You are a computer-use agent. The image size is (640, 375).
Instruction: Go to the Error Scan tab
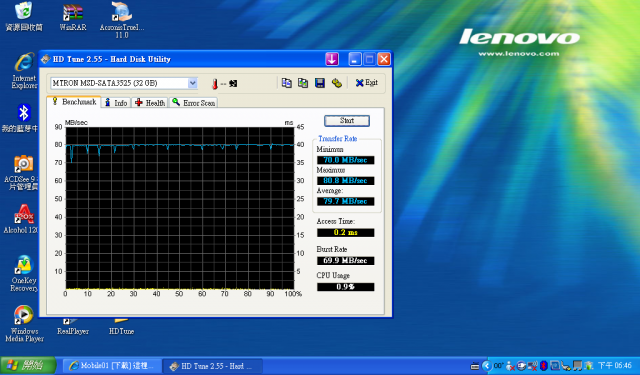[193, 103]
